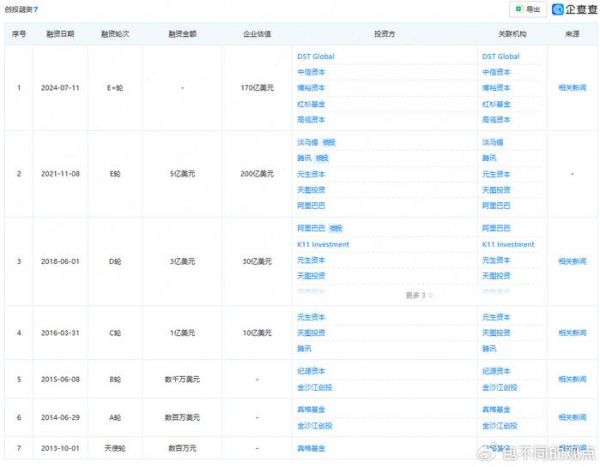Viewport: 600px width, 467px height.
Task: Open 真格基金 investor link in the 天使轮 row
Action: pos(311,448)
